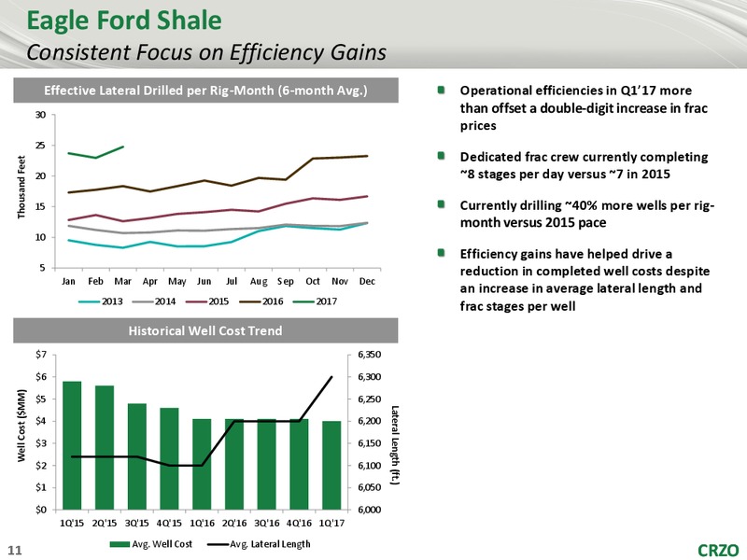747x560 pixels.
Task: Click the '6,000' lateral length axis value
Action: tap(369, 510)
